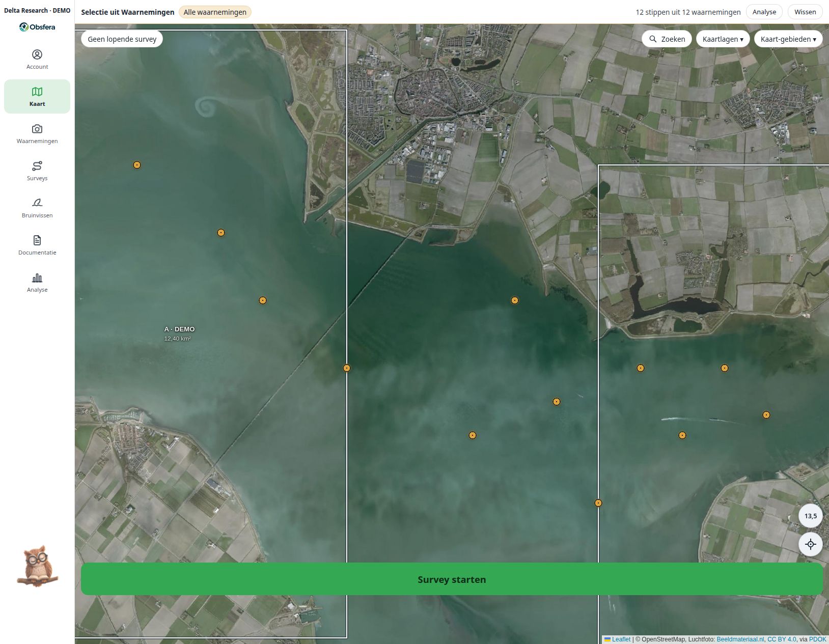
Task: Click the 12 stippen uit 12 waarnemingen text
Action: (688, 12)
